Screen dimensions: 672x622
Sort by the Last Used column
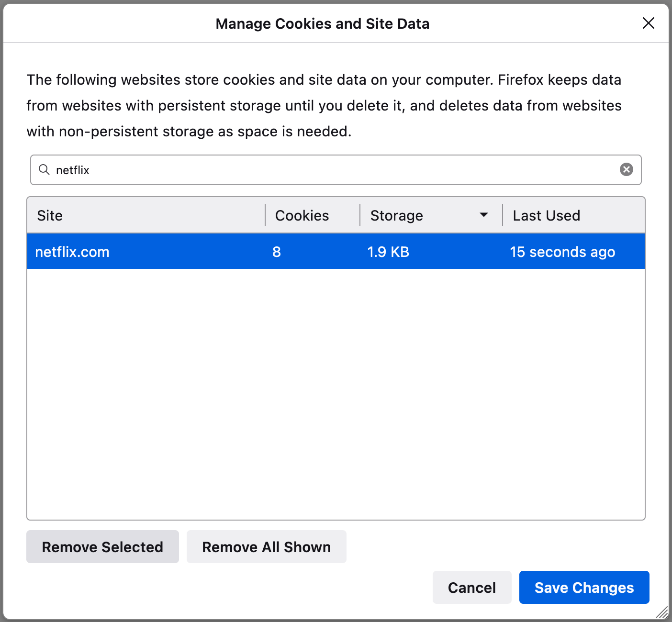574,215
